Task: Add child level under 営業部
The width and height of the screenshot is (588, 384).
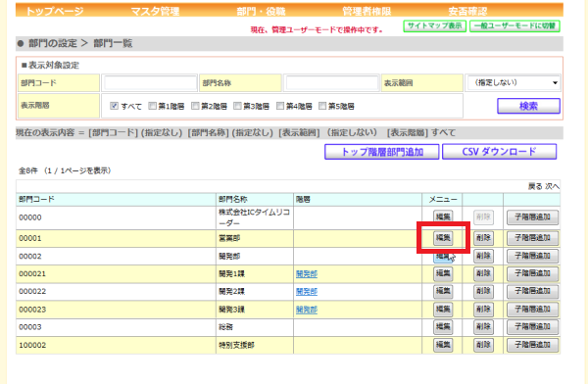Action: tap(532, 238)
